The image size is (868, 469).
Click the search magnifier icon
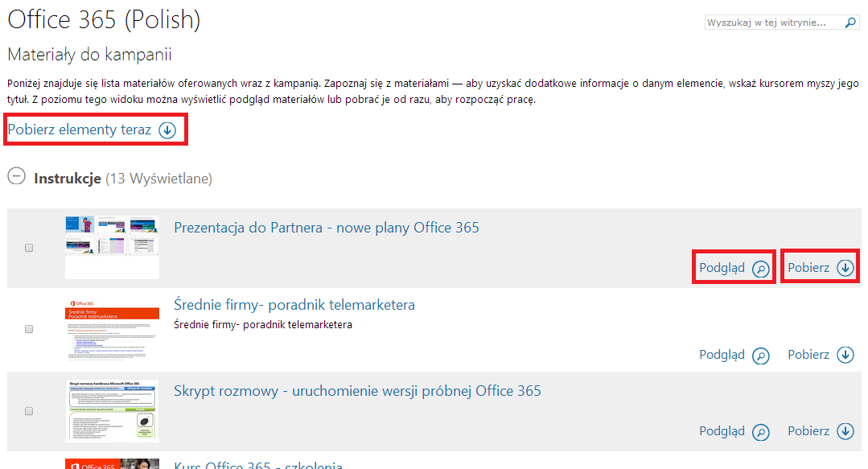[x=850, y=23]
